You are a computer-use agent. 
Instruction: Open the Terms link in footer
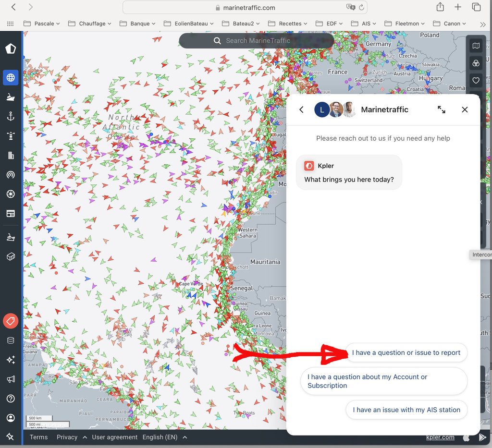[x=38, y=437]
